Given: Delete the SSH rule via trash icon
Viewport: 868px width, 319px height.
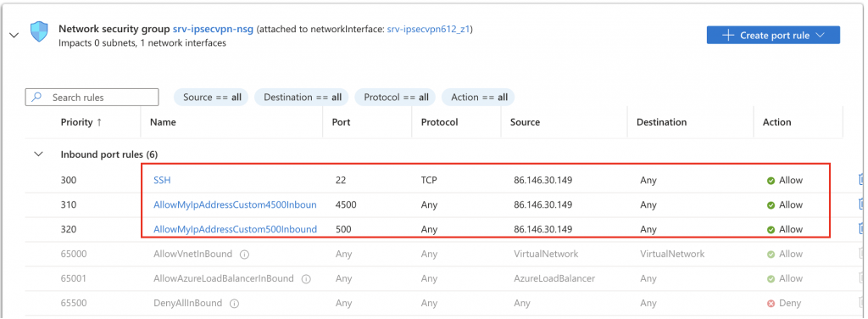Looking at the screenshot, I should coord(862,180).
